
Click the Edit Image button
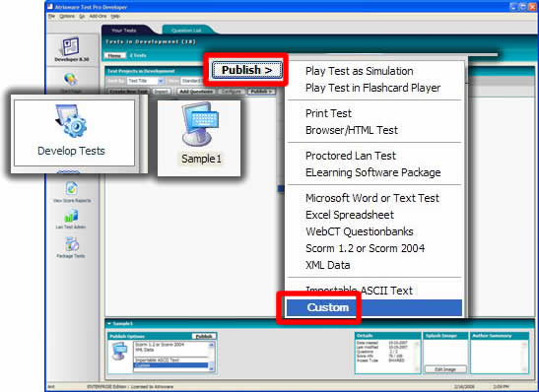click(445, 369)
